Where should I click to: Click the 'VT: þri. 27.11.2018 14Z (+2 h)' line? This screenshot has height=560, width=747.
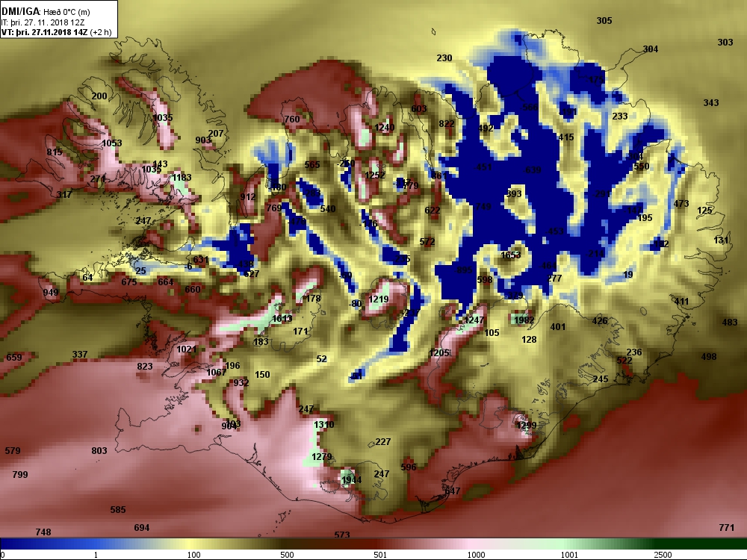click(56, 32)
